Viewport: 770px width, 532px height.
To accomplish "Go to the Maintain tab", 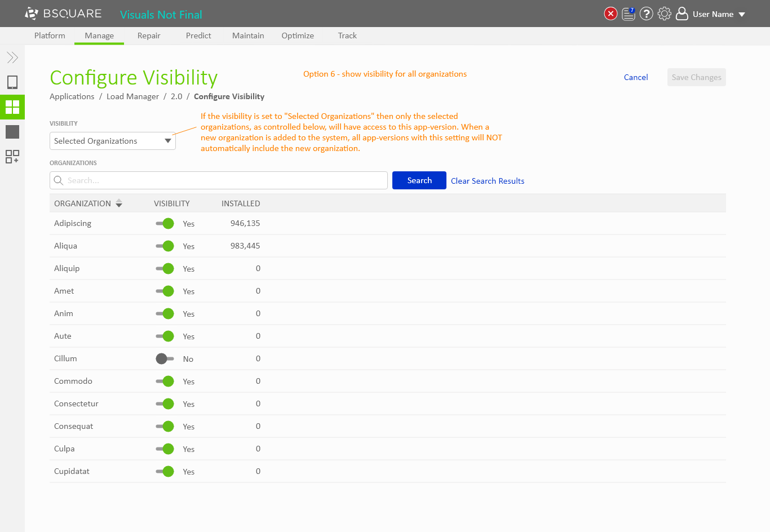I will 248,36.
